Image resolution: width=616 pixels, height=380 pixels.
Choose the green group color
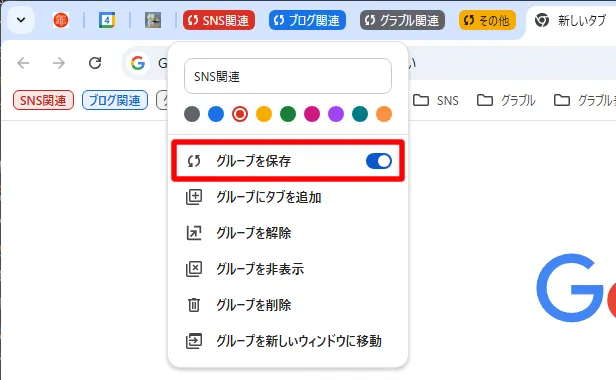(288, 114)
